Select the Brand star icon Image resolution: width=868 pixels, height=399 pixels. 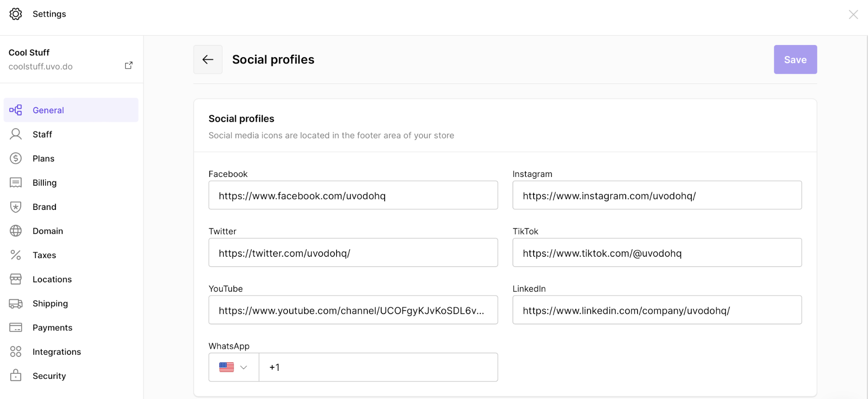tap(16, 206)
